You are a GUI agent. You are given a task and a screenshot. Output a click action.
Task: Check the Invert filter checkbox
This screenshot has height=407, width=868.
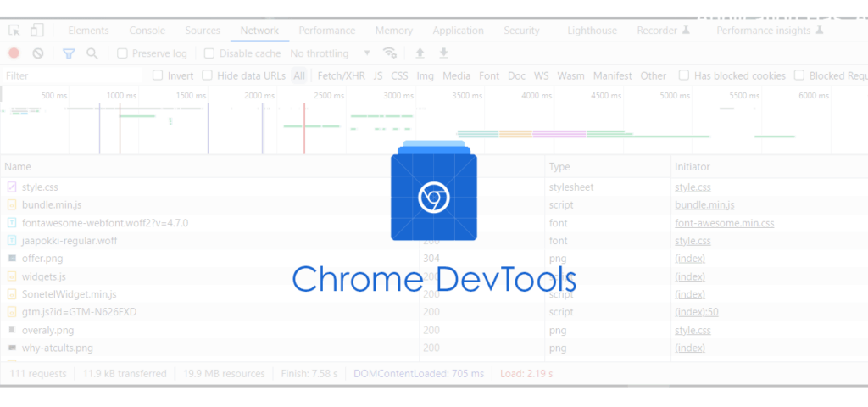[158, 75]
